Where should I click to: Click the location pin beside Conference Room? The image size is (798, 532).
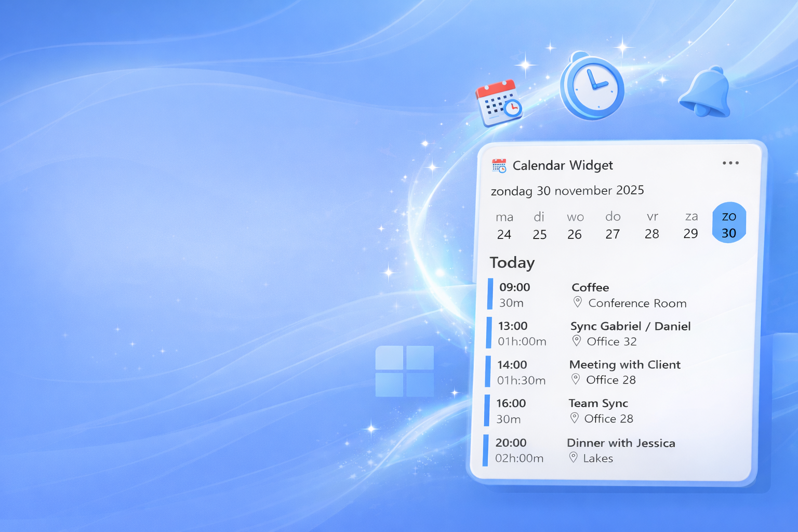577,302
